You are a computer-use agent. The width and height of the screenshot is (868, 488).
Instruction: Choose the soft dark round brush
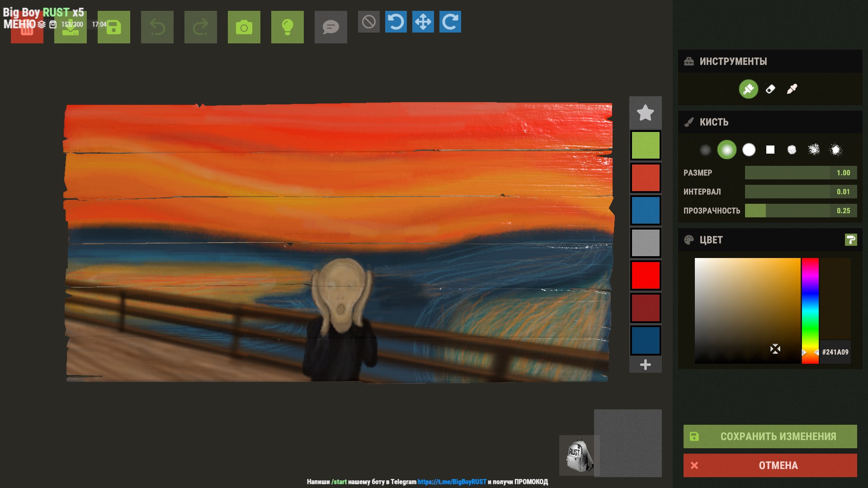click(705, 150)
